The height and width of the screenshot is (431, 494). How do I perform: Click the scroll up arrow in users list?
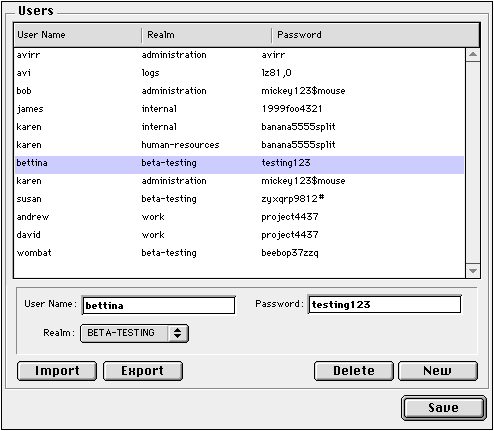point(473,54)
